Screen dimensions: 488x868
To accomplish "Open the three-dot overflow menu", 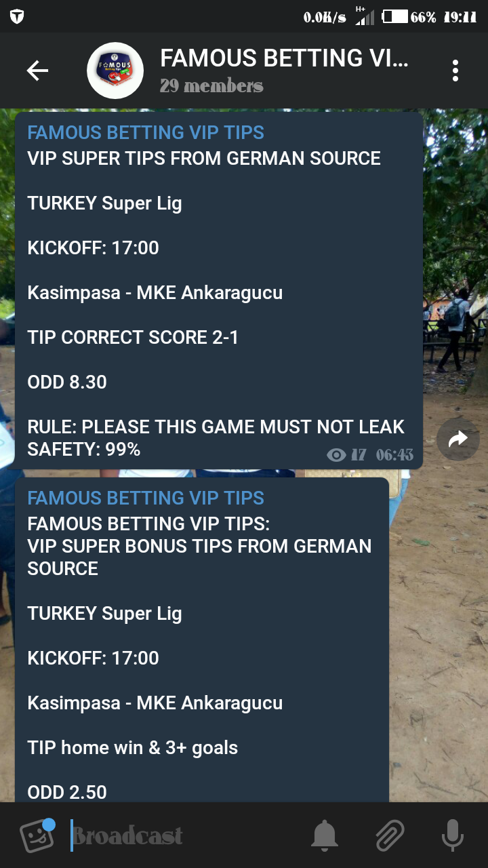I will (455, 71).
